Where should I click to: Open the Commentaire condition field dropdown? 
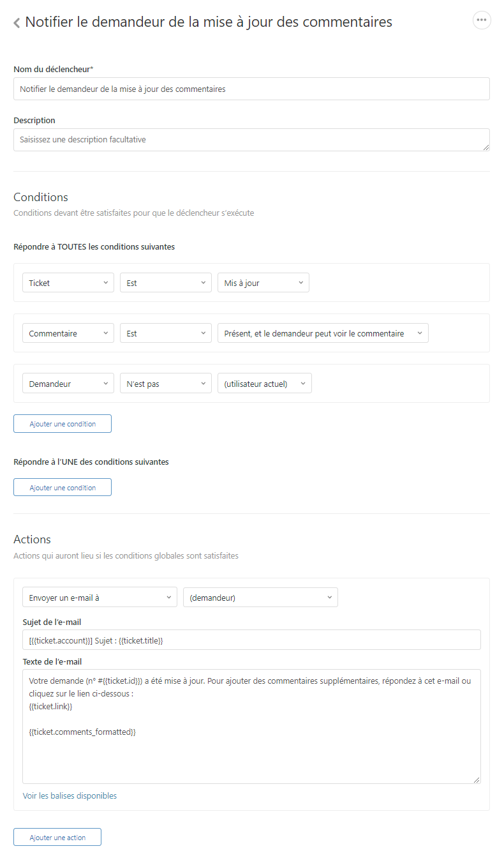tap(68, 333)
